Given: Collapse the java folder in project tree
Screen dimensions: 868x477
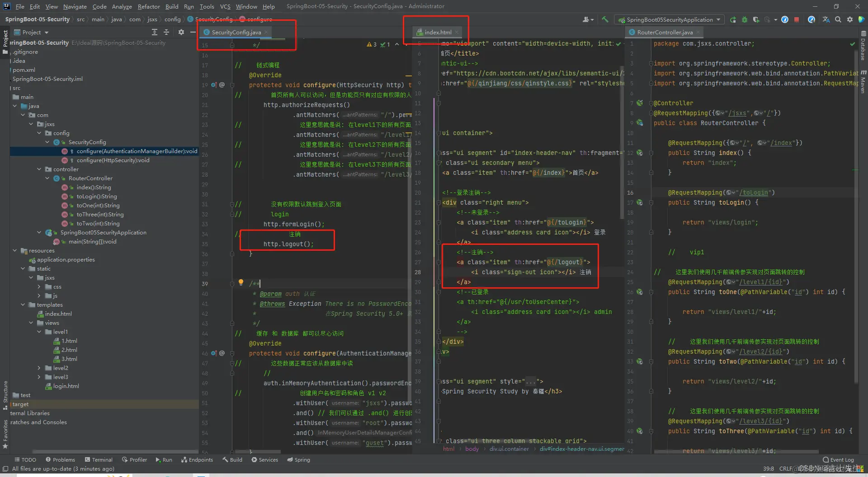Looking at the screenshot, I should 15,106.
